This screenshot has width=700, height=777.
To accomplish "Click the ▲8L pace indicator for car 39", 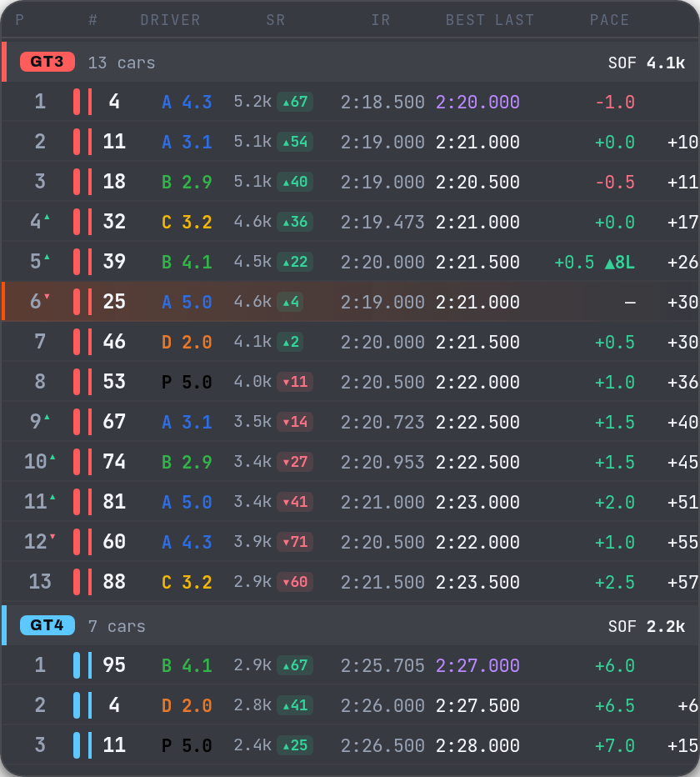I will point(620,262).
